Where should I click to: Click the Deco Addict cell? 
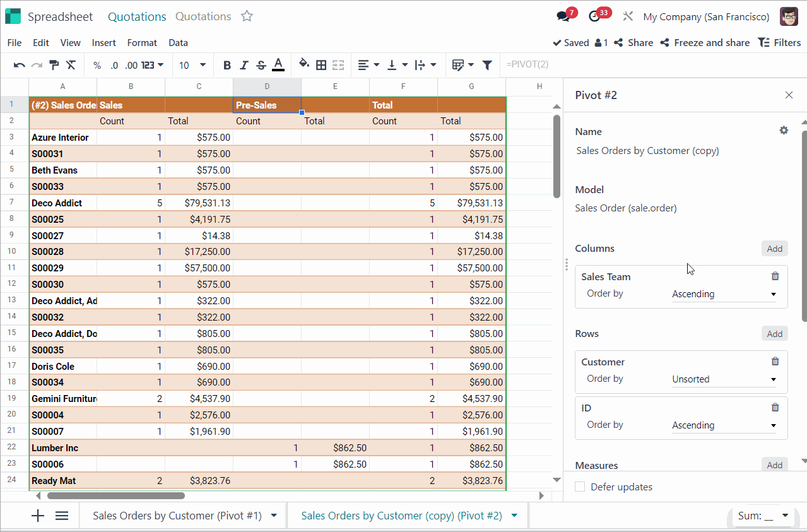click(63, 203)
